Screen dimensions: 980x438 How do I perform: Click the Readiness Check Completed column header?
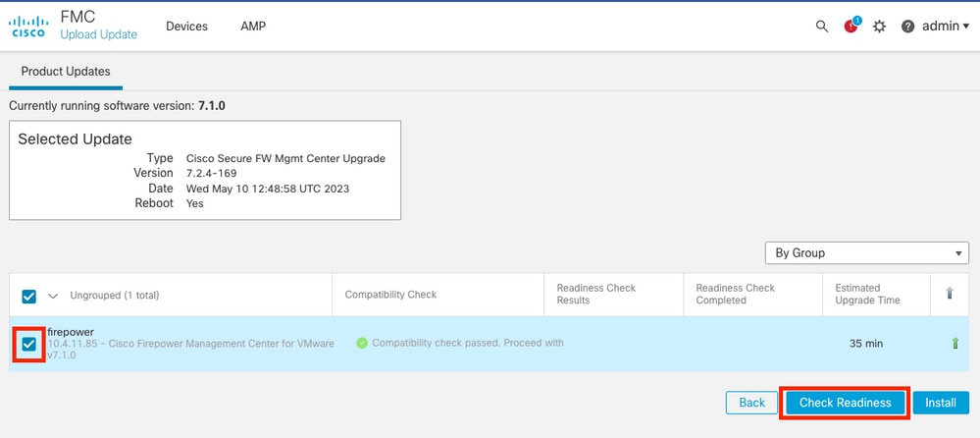tap(735, 294)
